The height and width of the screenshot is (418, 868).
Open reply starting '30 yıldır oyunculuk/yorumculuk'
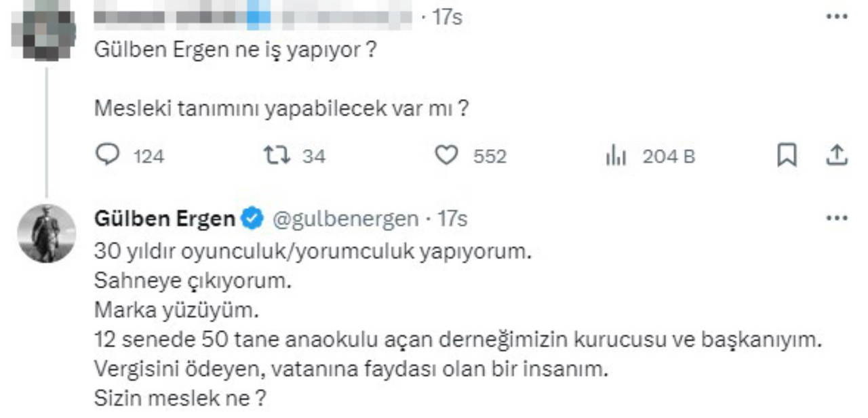point(311,252)
